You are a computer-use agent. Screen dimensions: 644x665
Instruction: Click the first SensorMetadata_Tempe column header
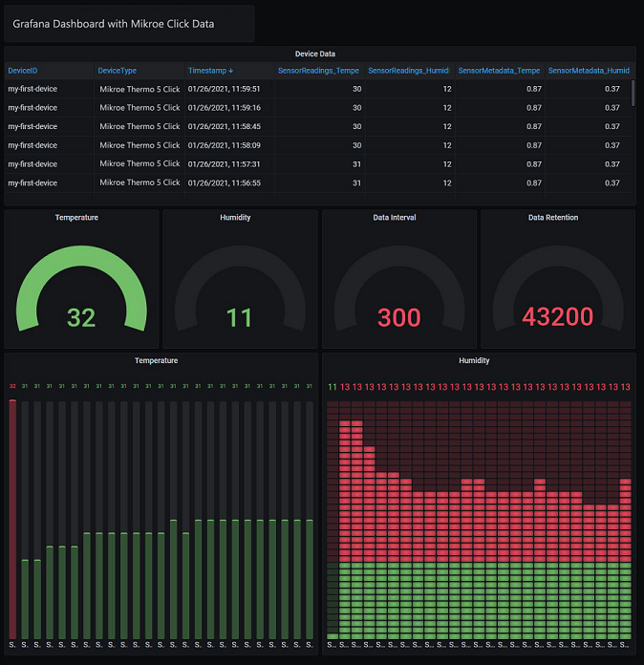[499, 71]
